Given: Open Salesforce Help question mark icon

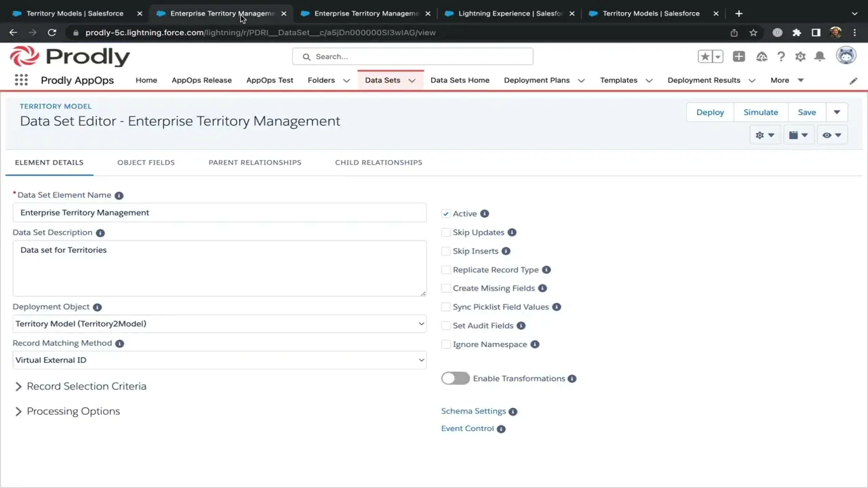Looking at the screenshot, I should (x=781, y=57).
